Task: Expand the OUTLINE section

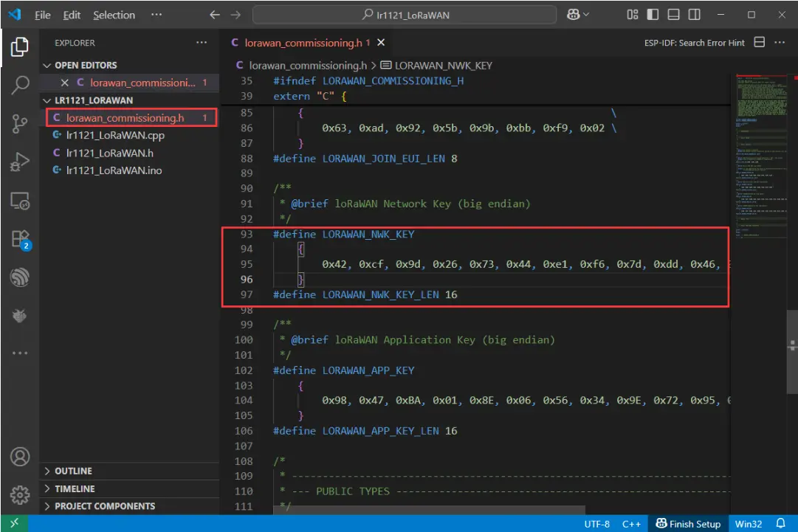Action: pyautogui.click(x=74, y=471)
